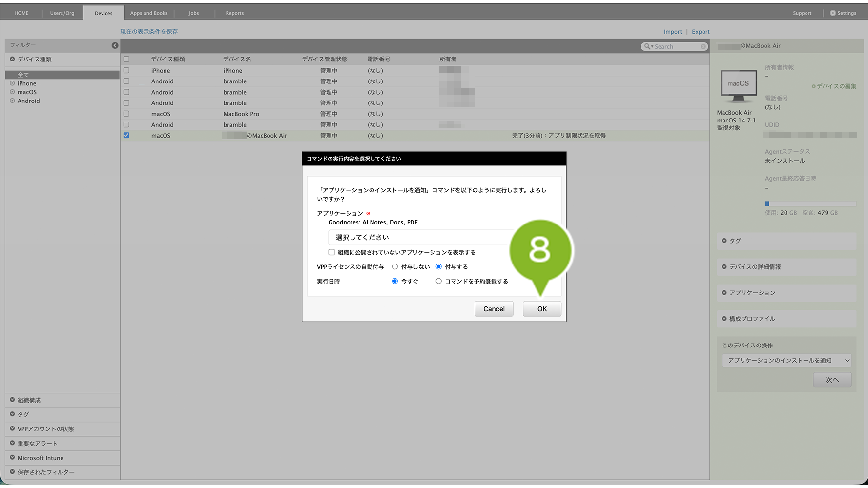868x488 pixels.
Task: Expand VPPアカウントの状態 filter
Action: (x=62, y=429)
